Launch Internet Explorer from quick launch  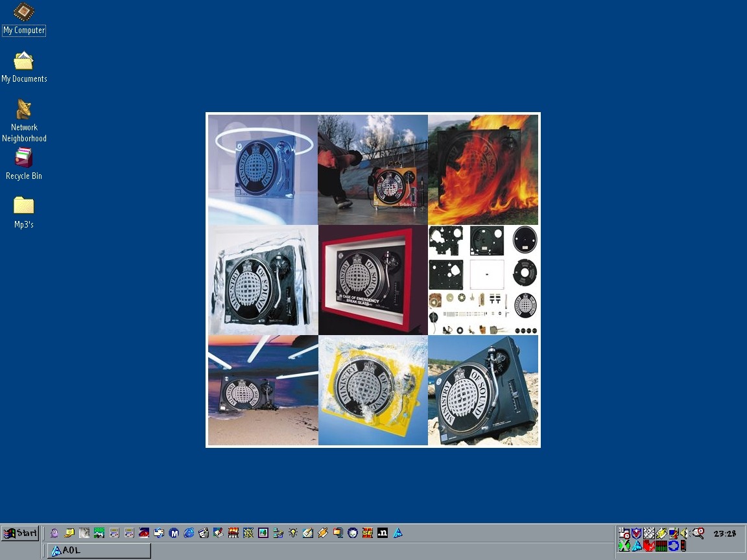(189, 533)
